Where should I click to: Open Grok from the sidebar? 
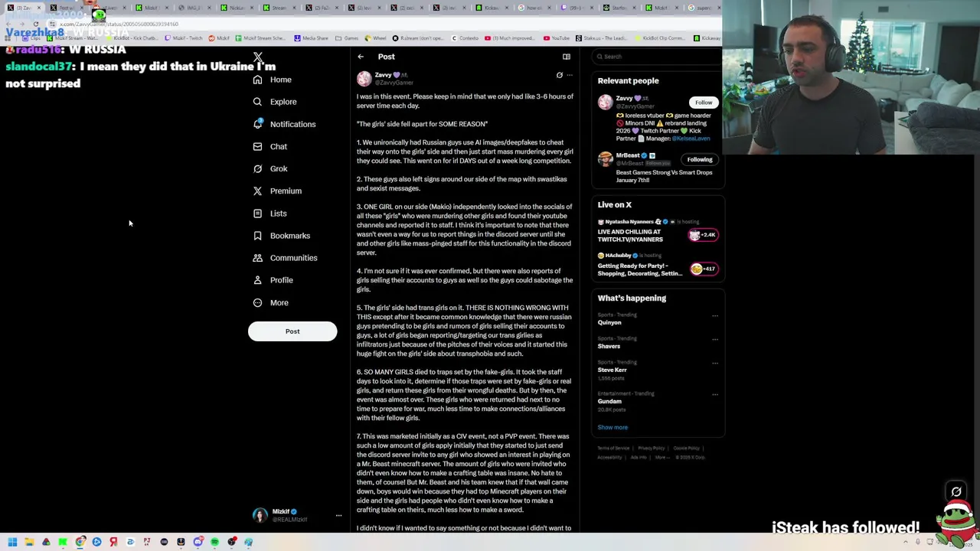tap(270, 168)
